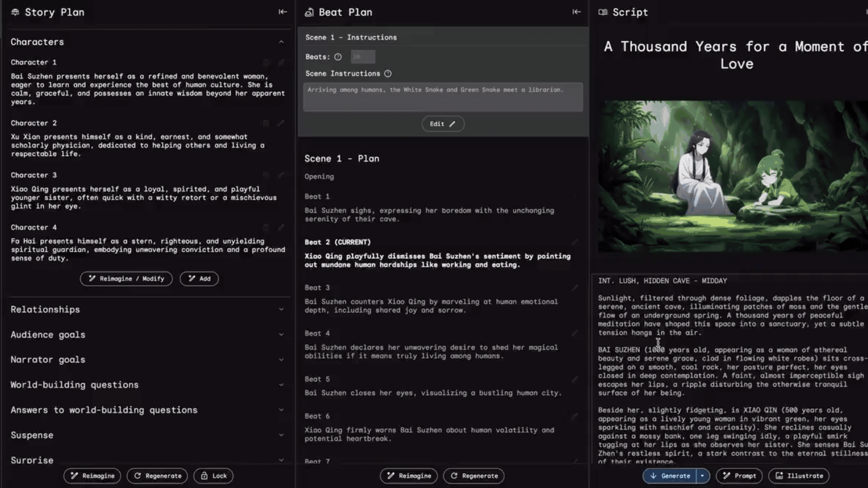Collapse the Beat Plan panel
This screenshot has width=868, height=488.
tap(576, 12)
